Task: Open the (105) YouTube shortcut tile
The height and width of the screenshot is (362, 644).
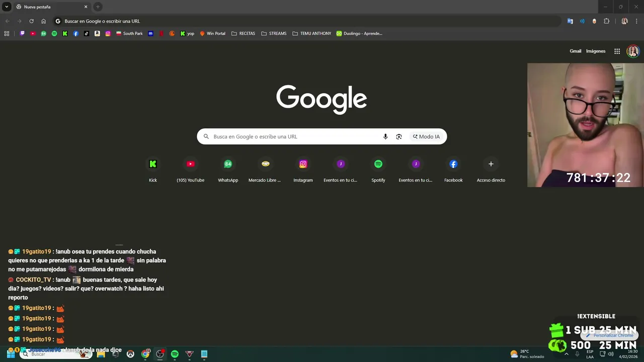Action: (190, 170)
